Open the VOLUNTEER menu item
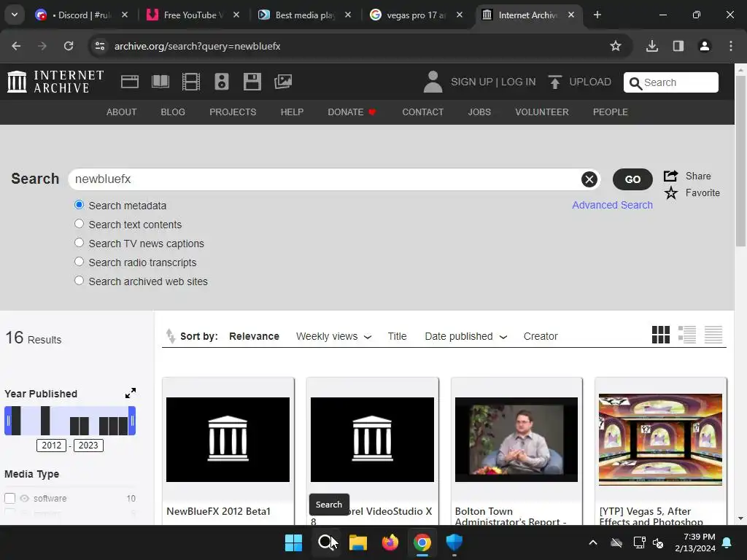 (542, 112)
